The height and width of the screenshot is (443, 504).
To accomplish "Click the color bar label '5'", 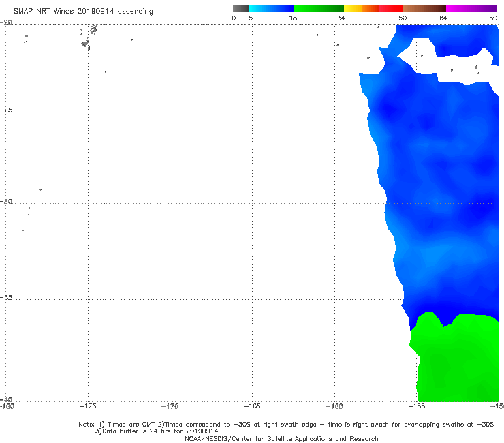I will [251, 18].
